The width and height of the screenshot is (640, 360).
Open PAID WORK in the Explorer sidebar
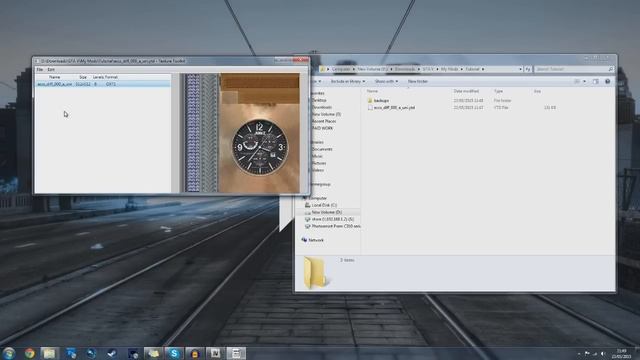(322, 128)
